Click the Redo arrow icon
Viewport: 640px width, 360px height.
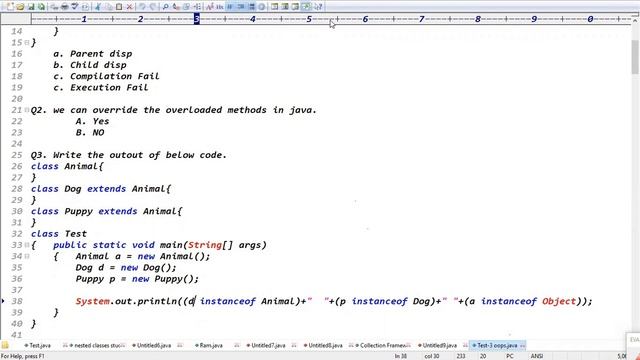(x=153, y=7)
